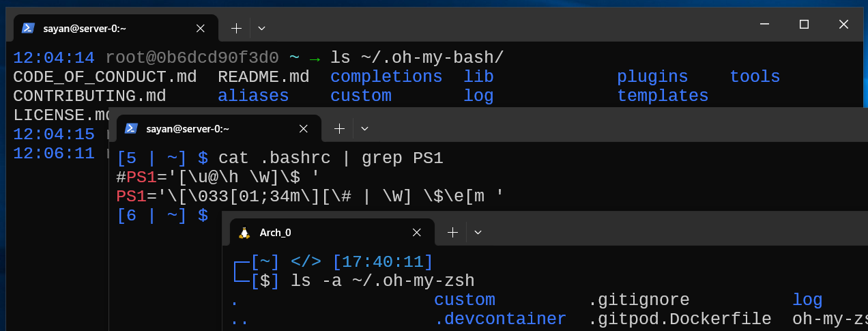Screen dimensions: 868x331
Task: Click the 'completions' directory in back window
Action: click(x=386, y=77)
